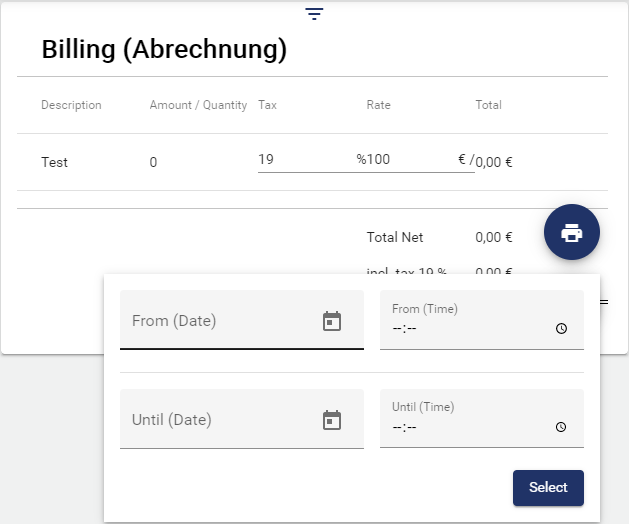Click the Description column header
The image size is (629, 524).
71,105
